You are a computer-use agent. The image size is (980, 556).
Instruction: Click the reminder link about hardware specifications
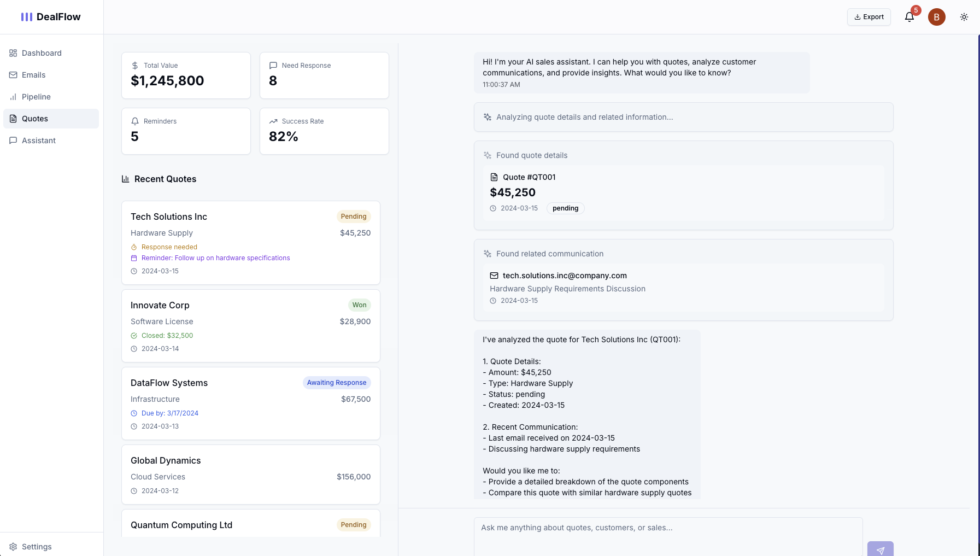tap(215, 258)
